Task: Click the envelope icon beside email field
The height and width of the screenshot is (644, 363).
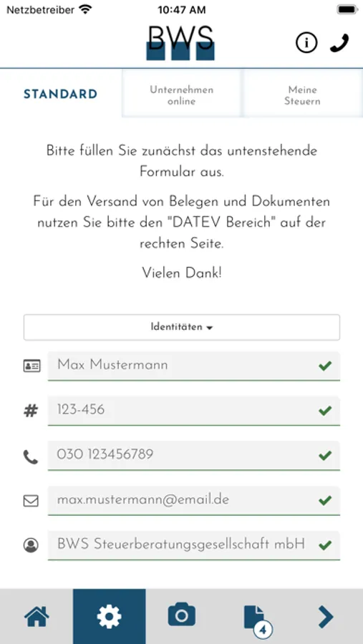Action: point(31,501)
